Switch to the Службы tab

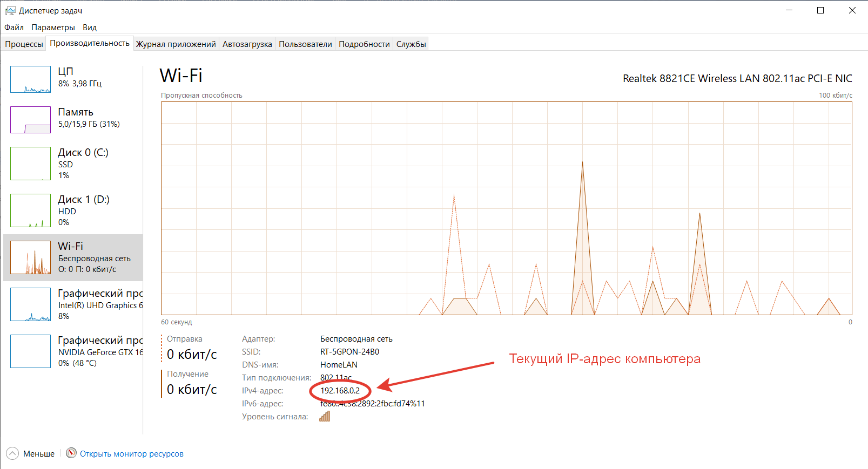(x=411, y=44)
